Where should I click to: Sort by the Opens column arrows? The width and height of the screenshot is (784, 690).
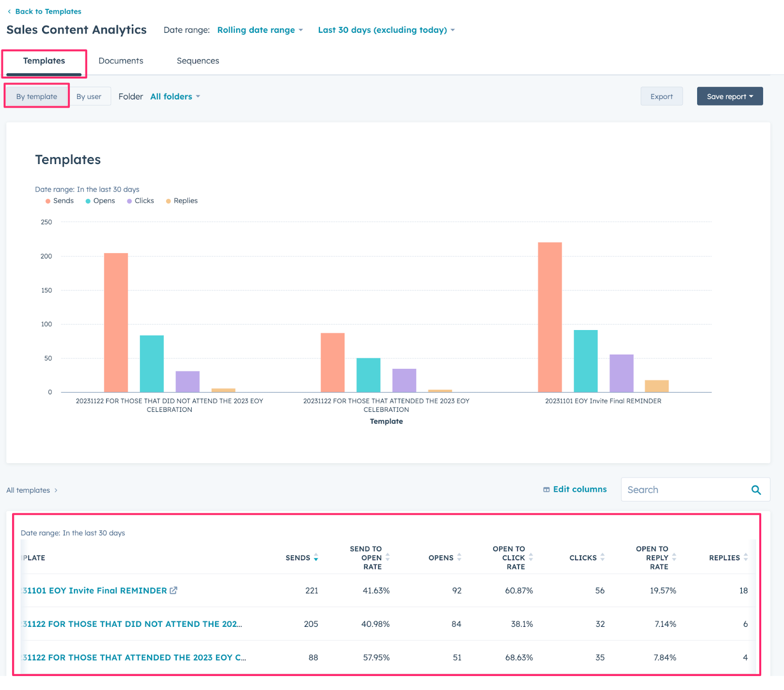[x=459, y=558]
